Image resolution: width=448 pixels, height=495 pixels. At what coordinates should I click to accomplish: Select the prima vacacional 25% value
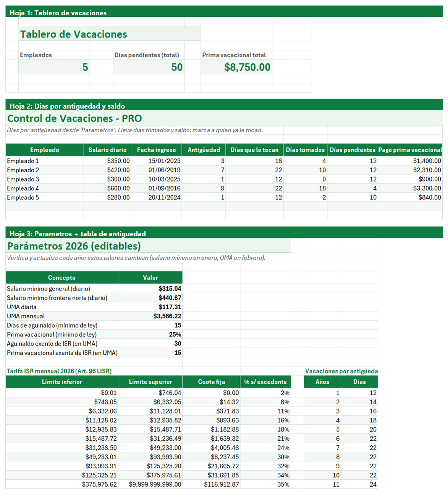coord(150,334)
